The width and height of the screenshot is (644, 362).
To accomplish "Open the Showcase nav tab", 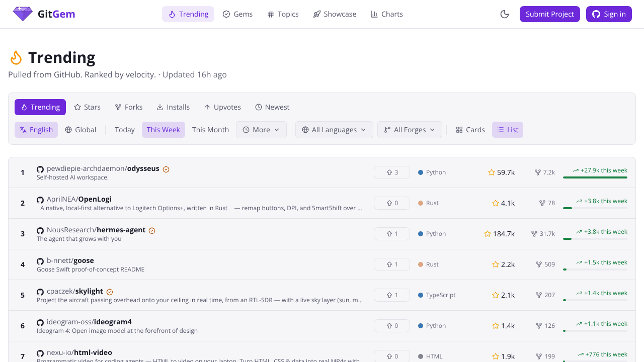I will click(335, 14).
